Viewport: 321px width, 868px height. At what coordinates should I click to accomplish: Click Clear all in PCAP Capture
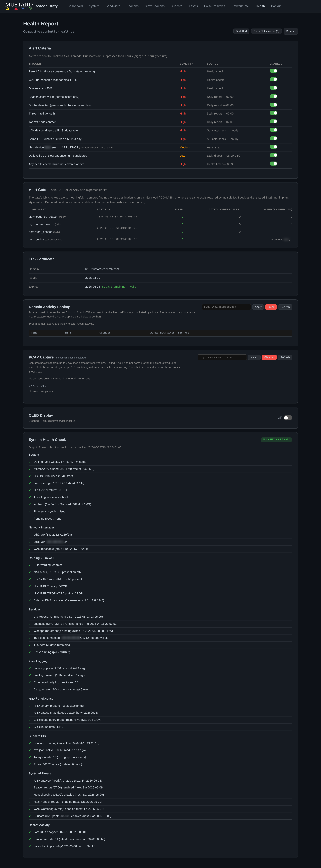coord(269,357)
